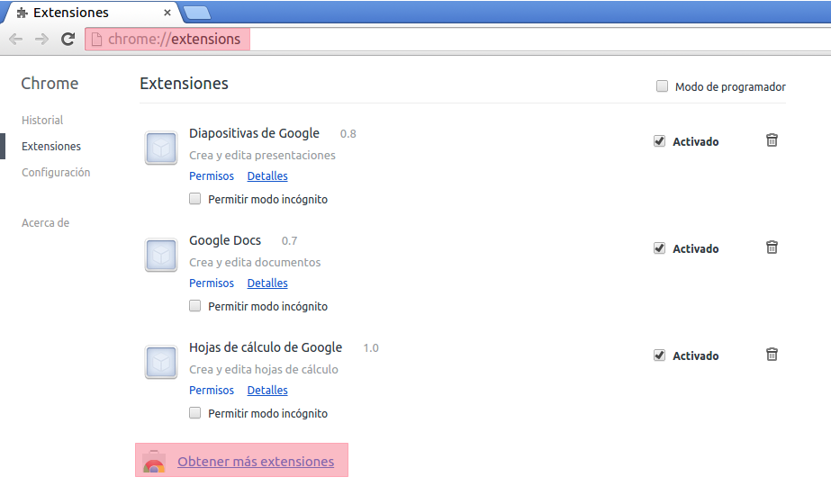Close the Extensiones tab
Image resolution: width=831 pixels, height=504 pixels.
[167, 13]
